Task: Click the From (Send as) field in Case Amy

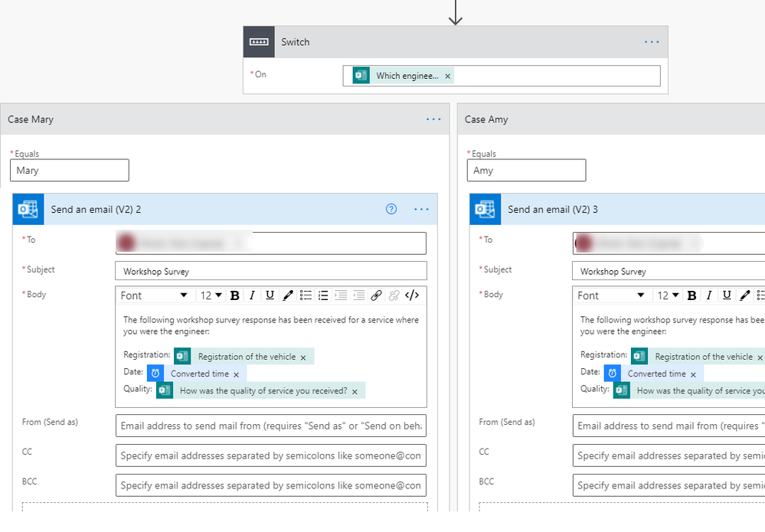Action: pyautogui.click(x=669, y=426)
